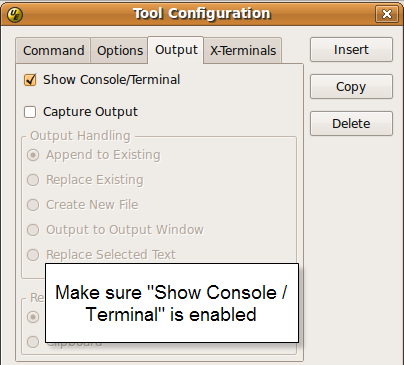Select the Output tab
The image size is (404, 365).
click(176, 50)
